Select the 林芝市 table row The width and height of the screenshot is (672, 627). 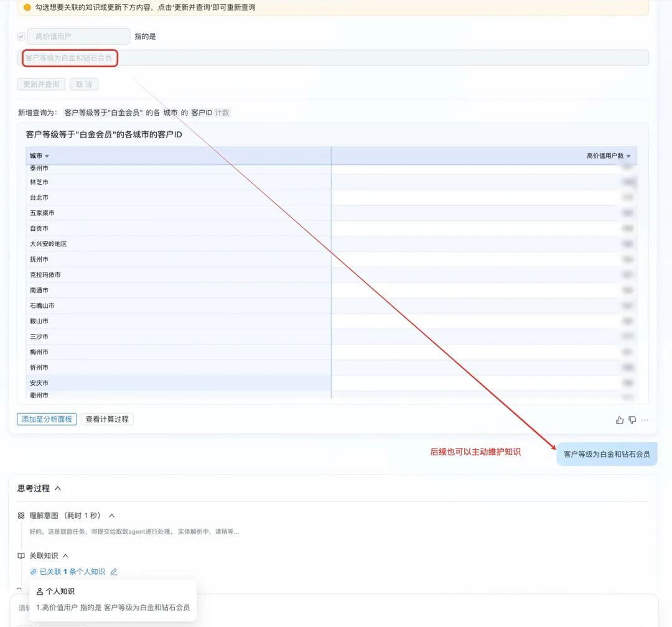point(331,182)
